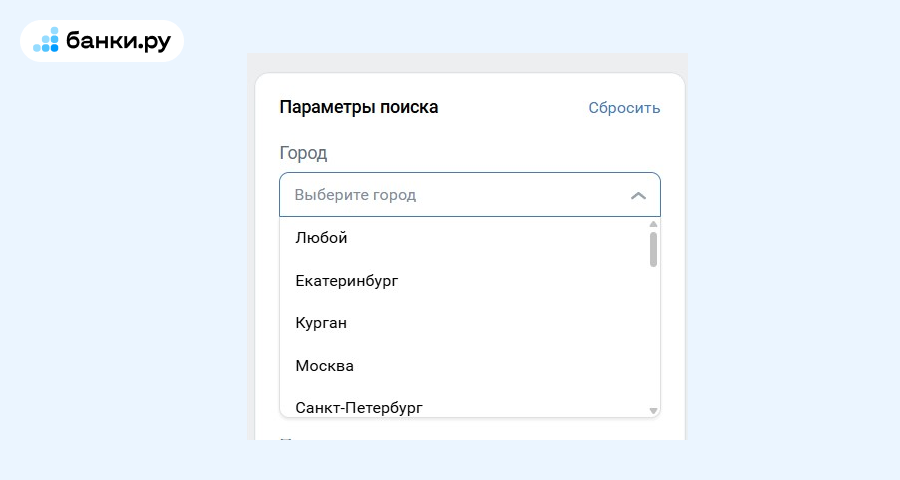Choose Санкт-Петербург at the bottom of the list
This screenshot has width=900, height=480.
click(x=359, y=408)
